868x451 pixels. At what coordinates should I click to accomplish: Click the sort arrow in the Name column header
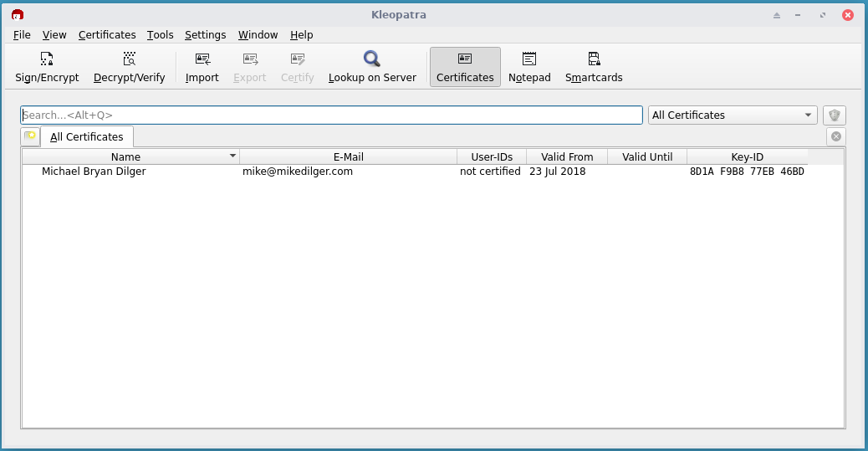pyautogui.click(x=233, y=156)
